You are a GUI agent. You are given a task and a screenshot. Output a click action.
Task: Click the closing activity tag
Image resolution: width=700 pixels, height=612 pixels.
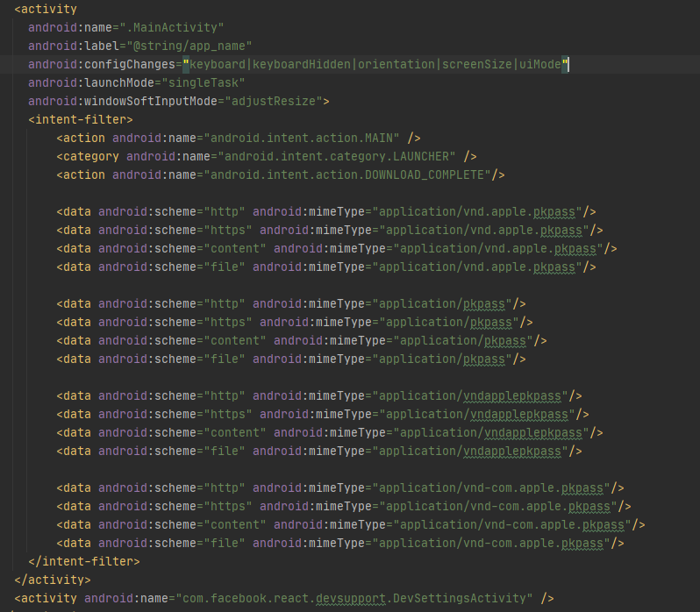[53, 580]
